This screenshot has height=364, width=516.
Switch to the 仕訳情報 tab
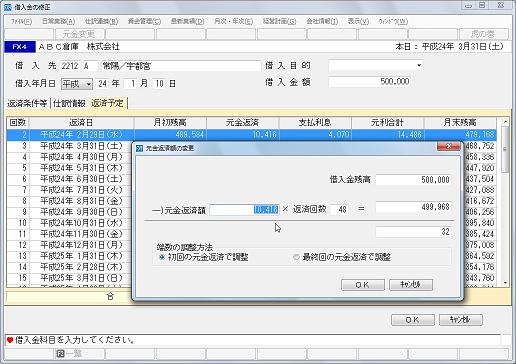(69, 103)
